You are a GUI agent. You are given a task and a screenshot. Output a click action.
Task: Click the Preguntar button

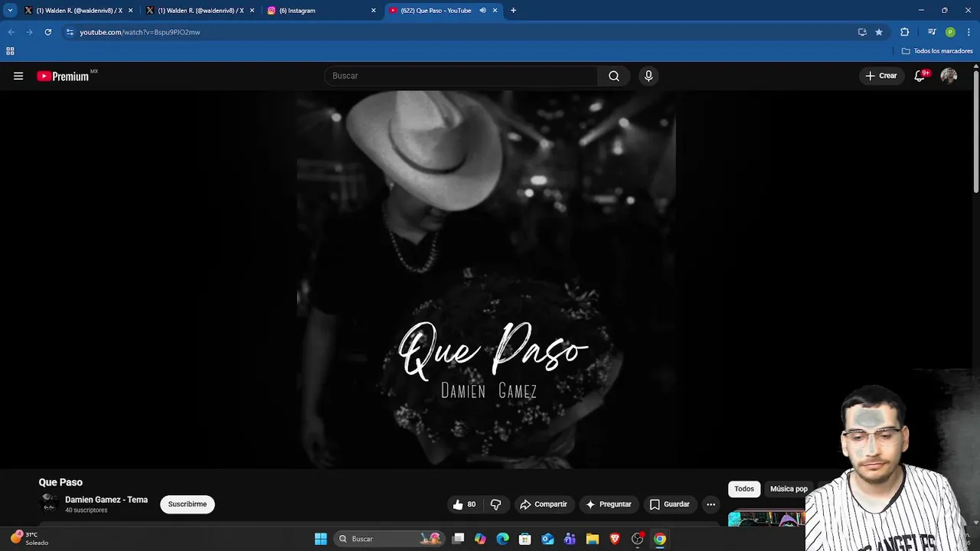[x=609, y=504]
